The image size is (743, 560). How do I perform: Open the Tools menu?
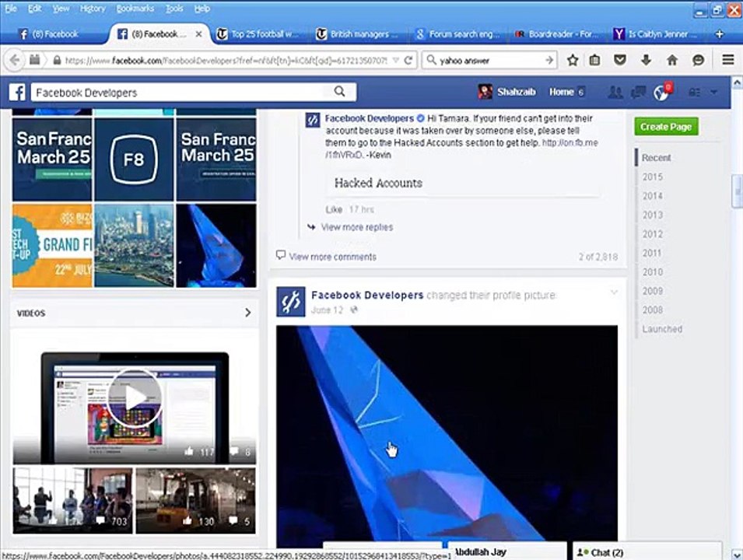[x=174, y=9]
